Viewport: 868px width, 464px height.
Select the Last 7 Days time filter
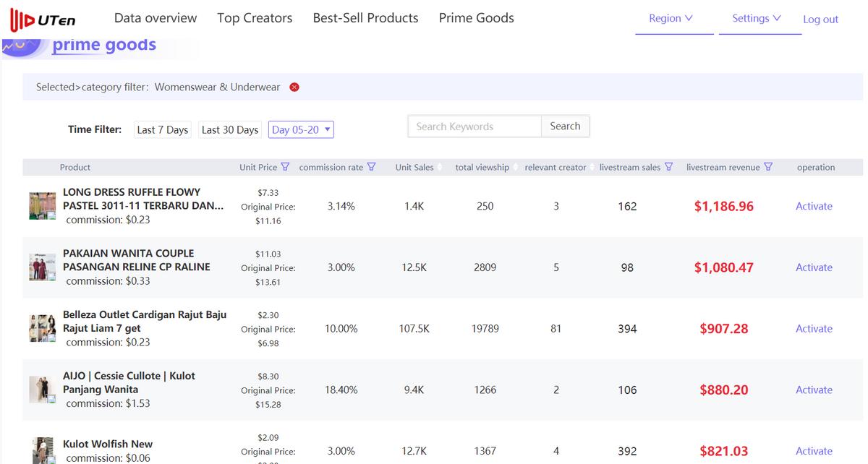pos(162,130)
